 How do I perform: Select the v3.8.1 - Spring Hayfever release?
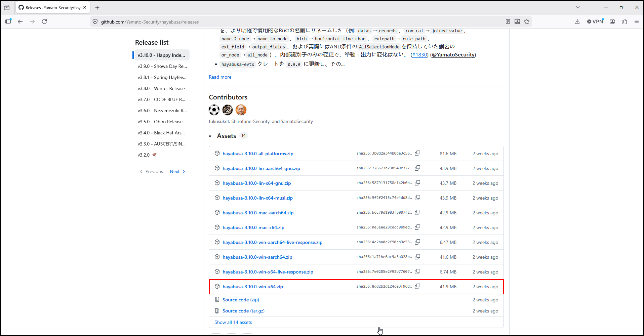click(162, 77)
